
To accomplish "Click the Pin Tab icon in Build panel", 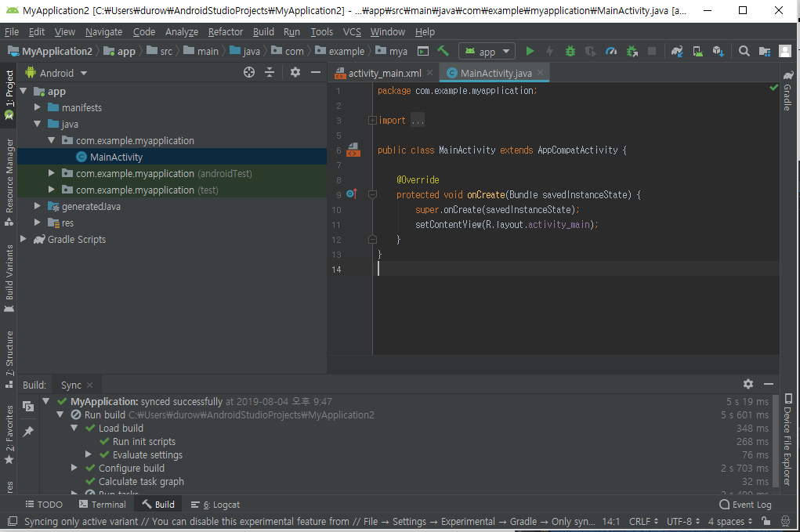I will pyautogui.click(x=28, y=432).
